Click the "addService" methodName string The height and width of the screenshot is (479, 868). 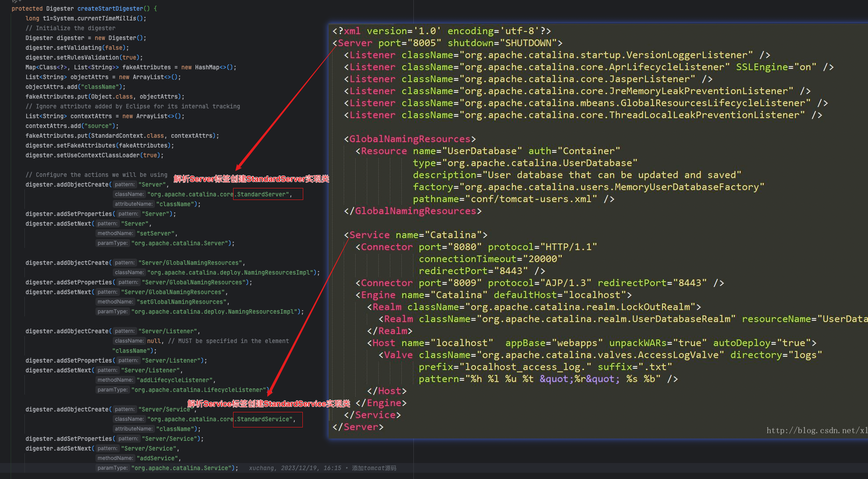pos(159,458)
